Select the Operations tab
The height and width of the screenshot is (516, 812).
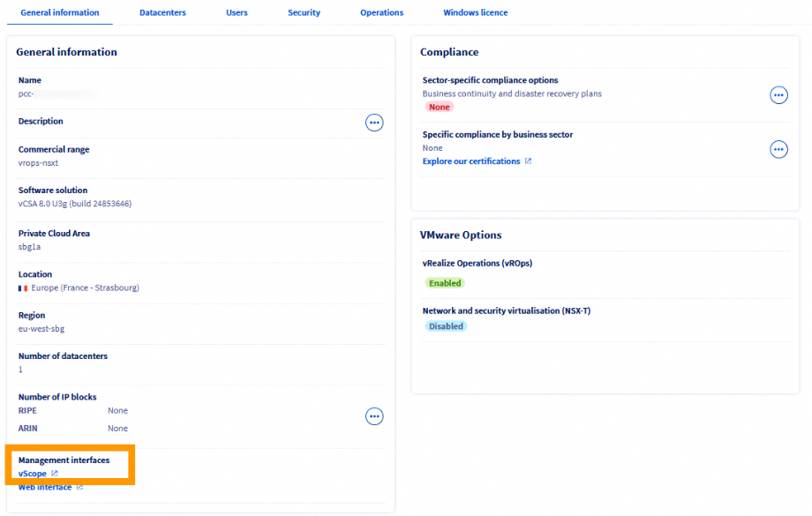381,13
